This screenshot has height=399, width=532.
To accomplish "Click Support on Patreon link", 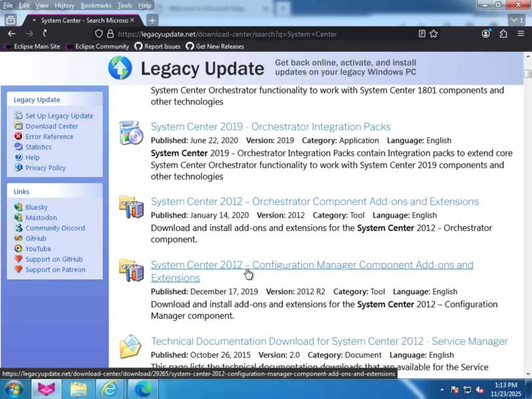I will 55,270.
